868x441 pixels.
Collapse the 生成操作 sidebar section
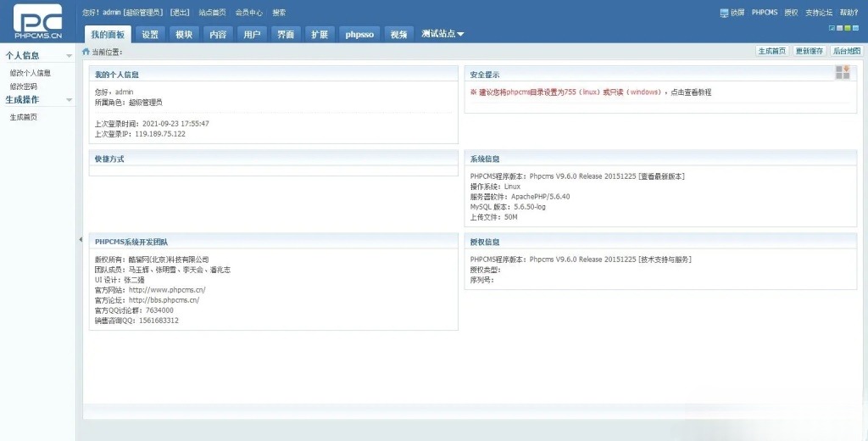pyautogui.click(x=70, y=100)
